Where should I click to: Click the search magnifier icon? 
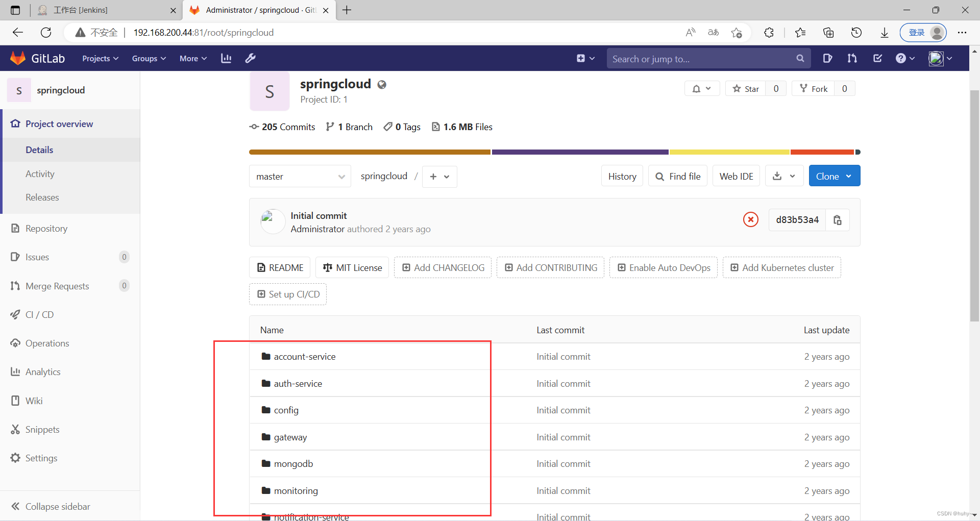point(800,59)
